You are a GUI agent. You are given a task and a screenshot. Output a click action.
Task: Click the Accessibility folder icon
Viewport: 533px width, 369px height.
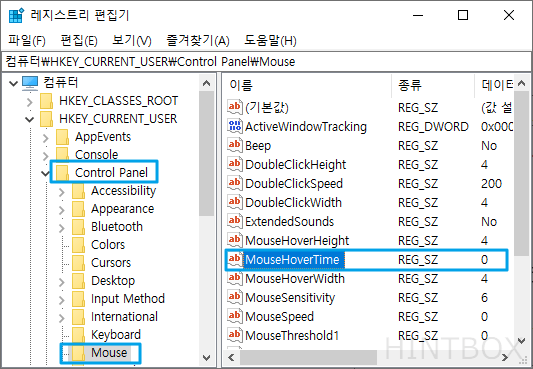(x=78, y=191)
